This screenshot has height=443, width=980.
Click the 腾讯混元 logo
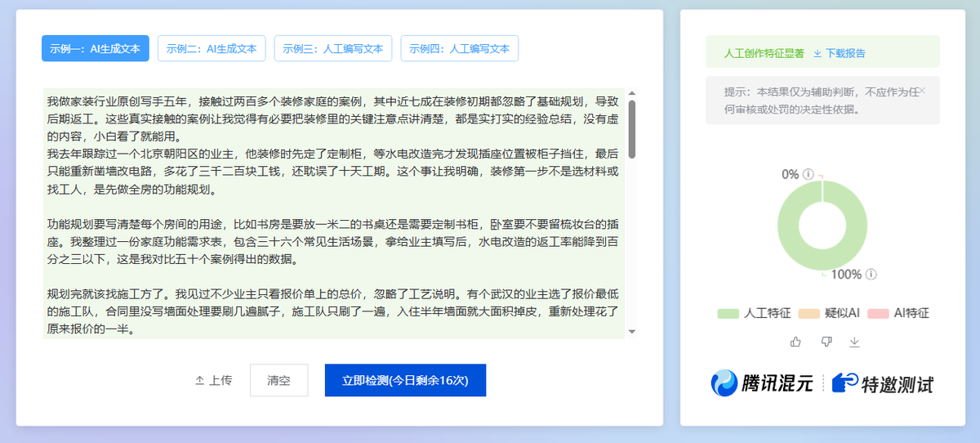(762, 383)
